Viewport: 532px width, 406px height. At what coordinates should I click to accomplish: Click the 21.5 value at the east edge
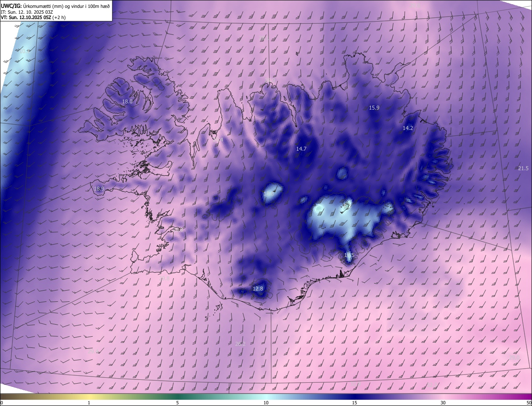point(523,168)
